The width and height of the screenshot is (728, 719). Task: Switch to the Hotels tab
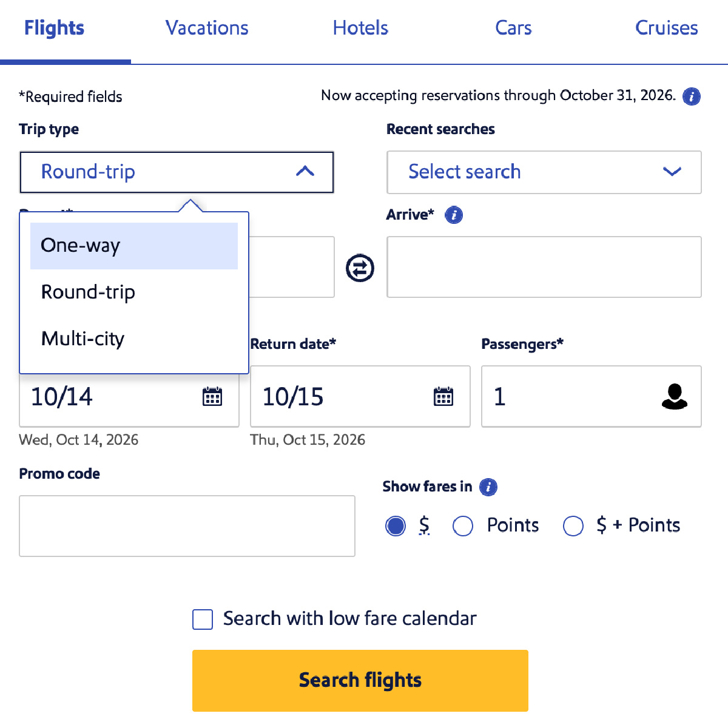tap(360, 27)
